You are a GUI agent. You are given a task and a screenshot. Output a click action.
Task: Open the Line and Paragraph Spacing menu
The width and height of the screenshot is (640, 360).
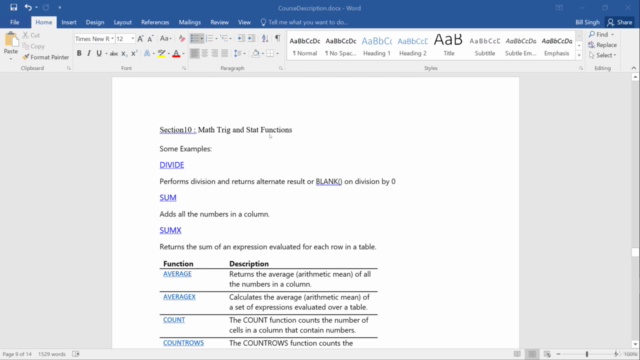(239, 53)
